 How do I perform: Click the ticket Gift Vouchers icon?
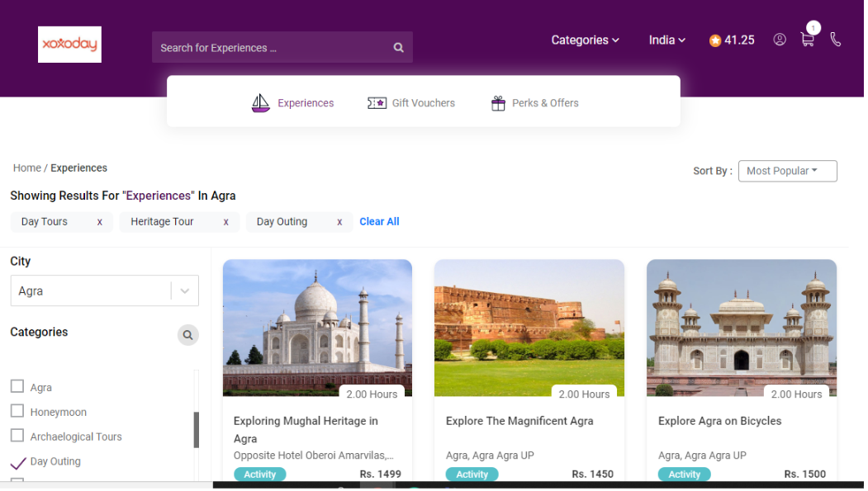tap(378, 103)
